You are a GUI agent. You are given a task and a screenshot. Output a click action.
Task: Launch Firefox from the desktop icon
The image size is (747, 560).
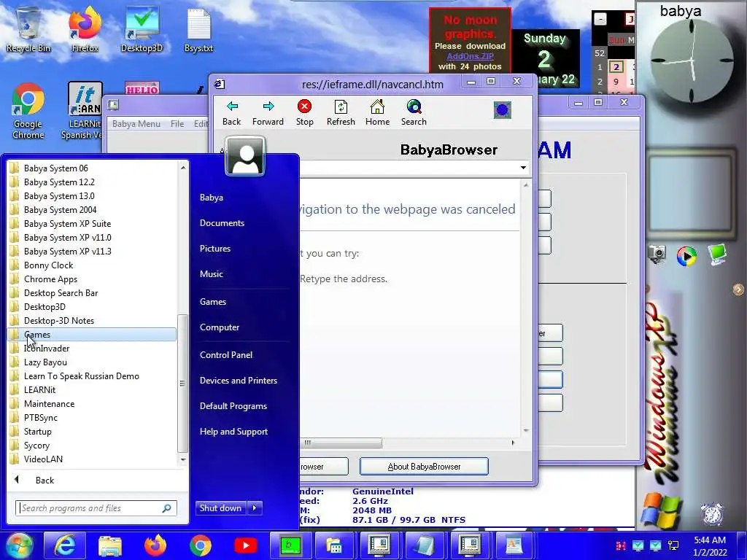click(x=85, y=28)
